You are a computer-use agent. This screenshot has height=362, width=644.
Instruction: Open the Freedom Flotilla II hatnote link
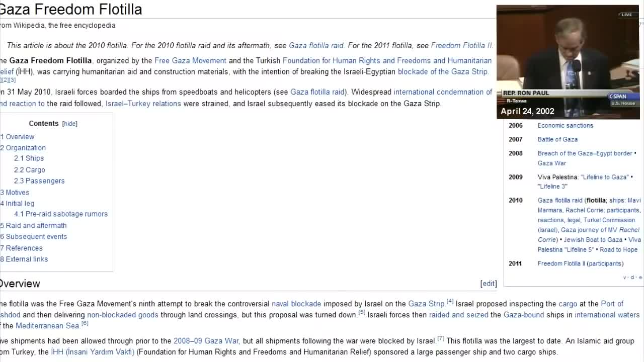(x=461, y=45)
